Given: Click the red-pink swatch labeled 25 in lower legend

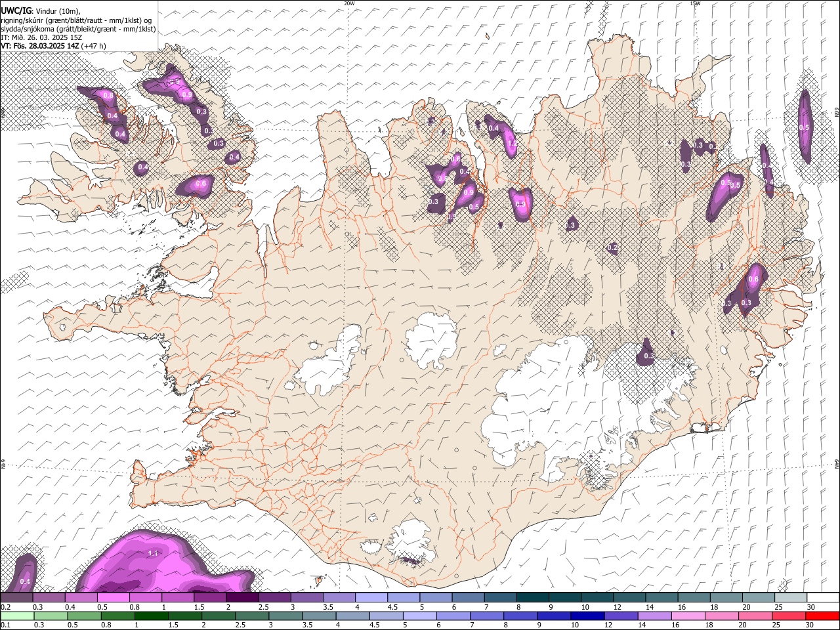Looking at the screenshot, I should pos(789,616).
